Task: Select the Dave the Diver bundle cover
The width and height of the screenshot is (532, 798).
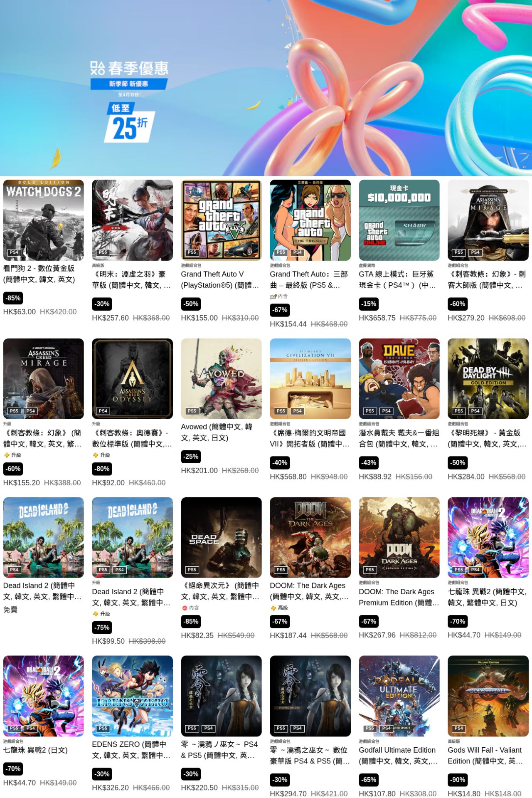Action: [x=399, y=378]
